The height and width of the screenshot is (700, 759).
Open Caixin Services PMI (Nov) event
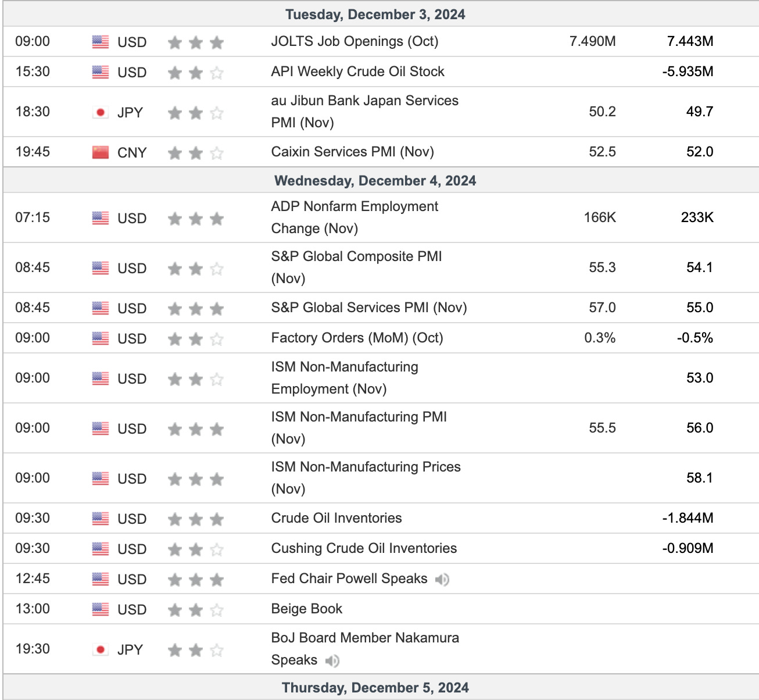[x=352, y=152]
